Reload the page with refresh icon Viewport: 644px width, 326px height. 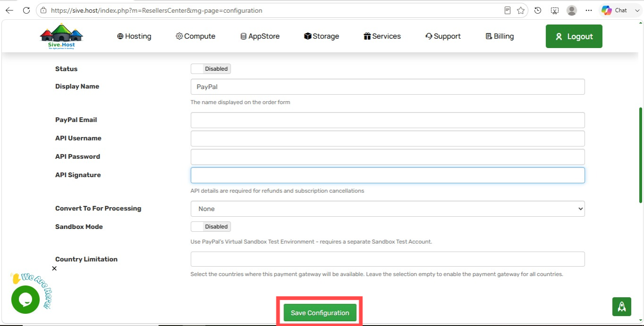coord(26,10)
